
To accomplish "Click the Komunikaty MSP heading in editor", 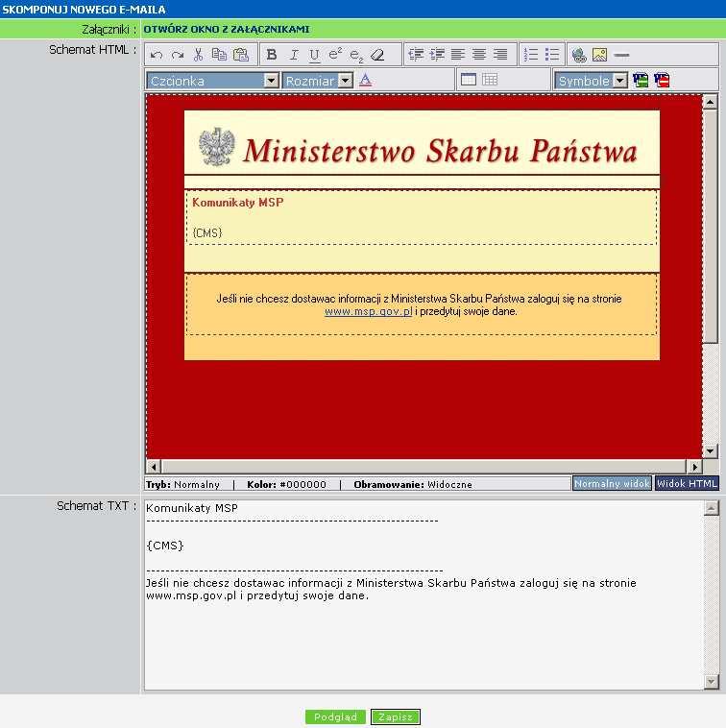I will 237,203.
